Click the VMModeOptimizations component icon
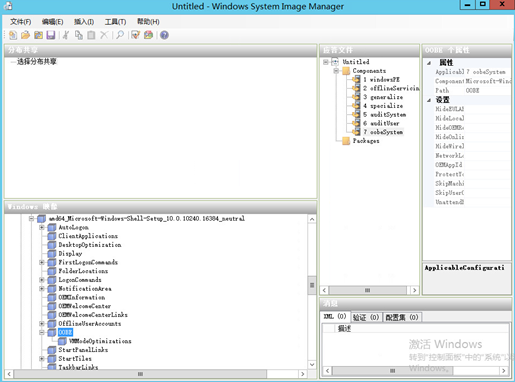The image size is (515, 382). (62, 341)
